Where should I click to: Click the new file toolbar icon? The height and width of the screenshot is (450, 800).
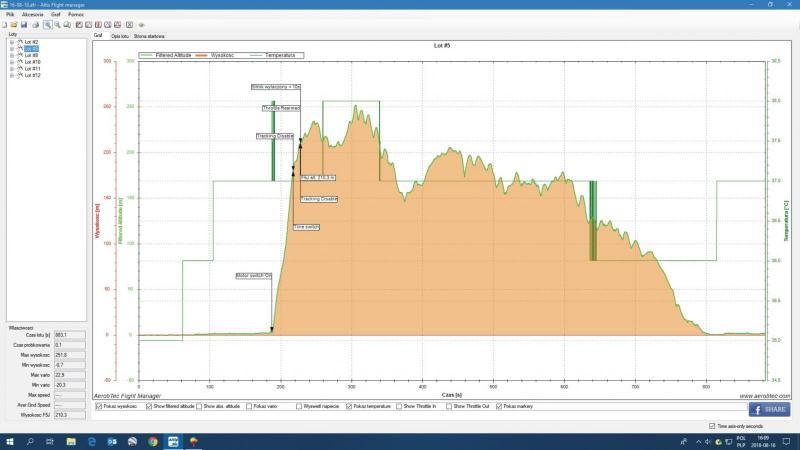pos(6,24)
